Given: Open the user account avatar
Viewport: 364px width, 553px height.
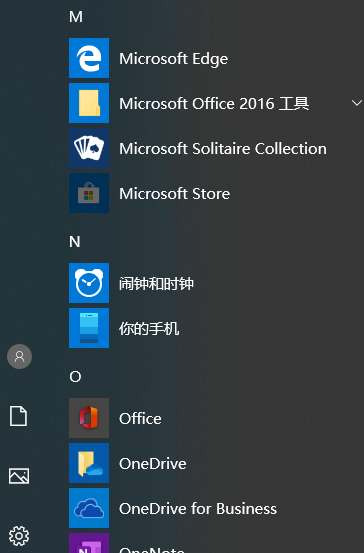Looking at the screenshot, I should 19,357.
